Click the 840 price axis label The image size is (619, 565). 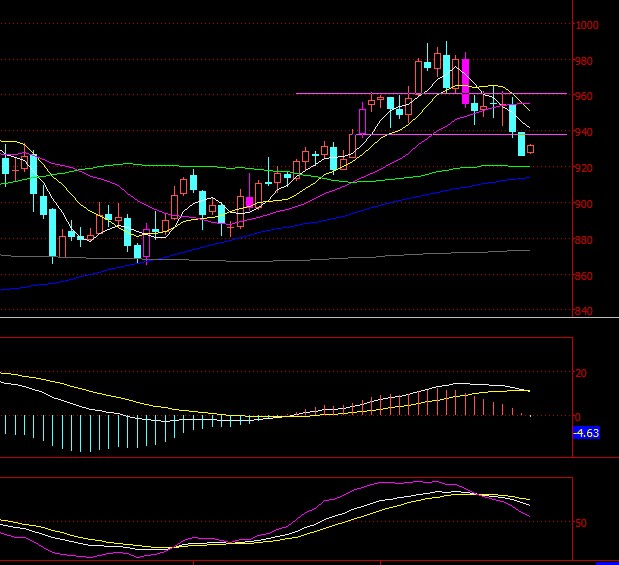click(x=584, y=311)
